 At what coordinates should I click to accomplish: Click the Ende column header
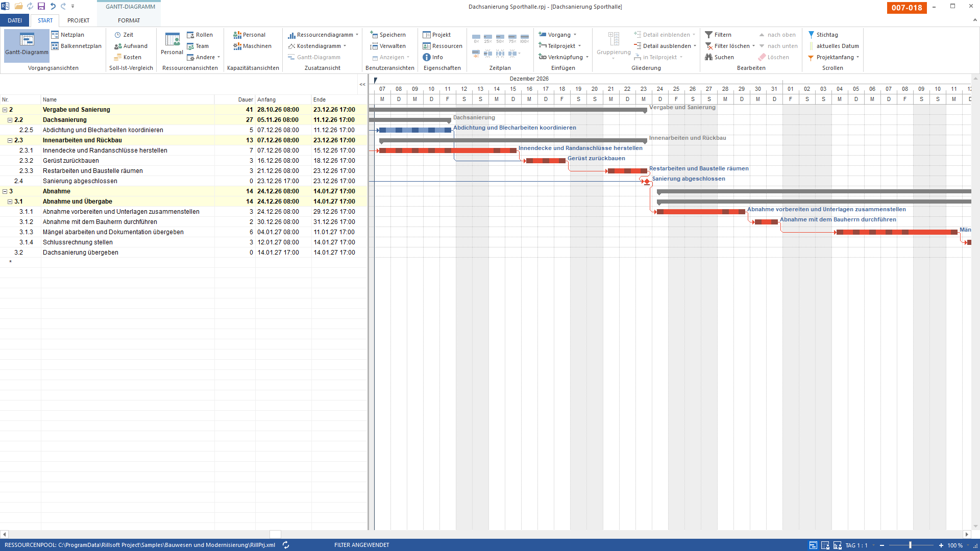click(x=339, y=99)
